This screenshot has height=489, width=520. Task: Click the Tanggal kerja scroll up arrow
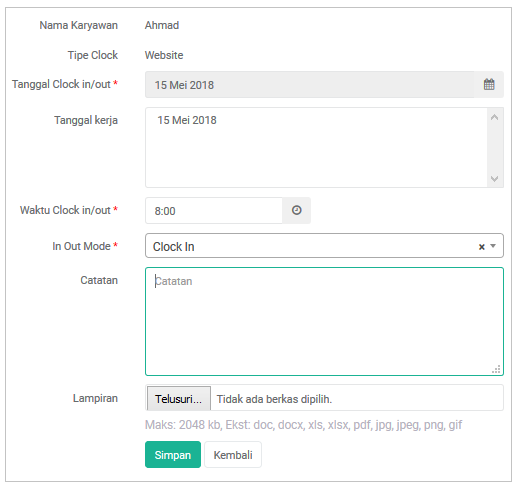click(x=495, y=117)
